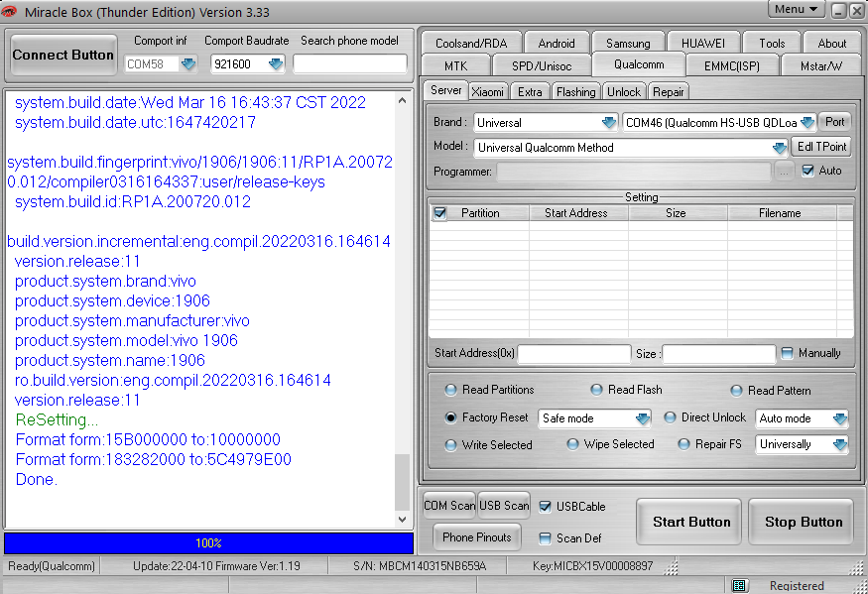Select the Server sub-tab
The width and height of the screenshot is (868, 594).
[x=445, y=90]
